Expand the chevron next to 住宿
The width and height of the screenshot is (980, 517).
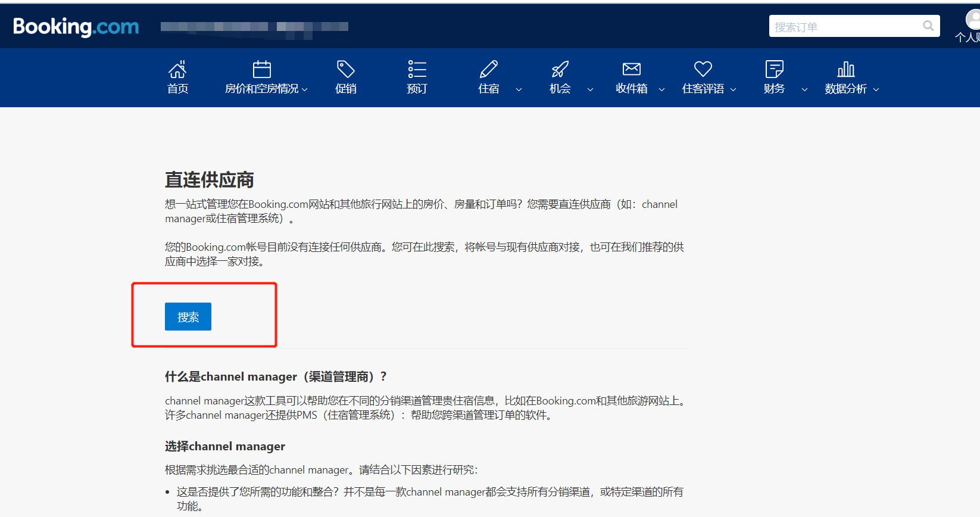519,89
